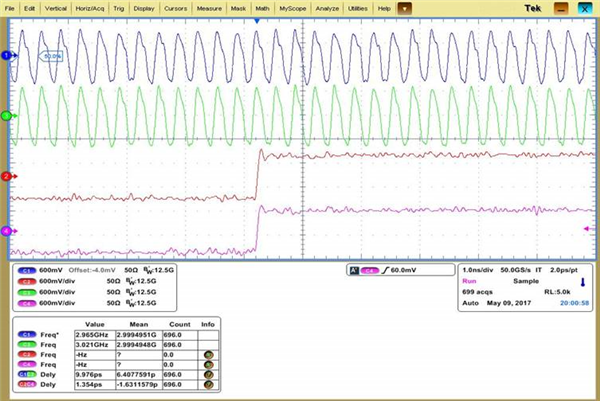Open the MyScope menu
Viewport: 600px width, 401px height.
(293, 8)
